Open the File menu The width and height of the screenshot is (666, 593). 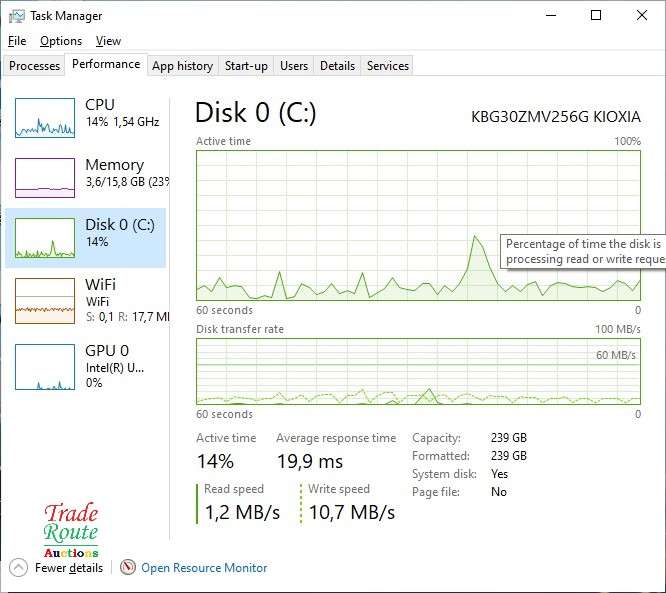pyautogui.click(x=17, y=41)
